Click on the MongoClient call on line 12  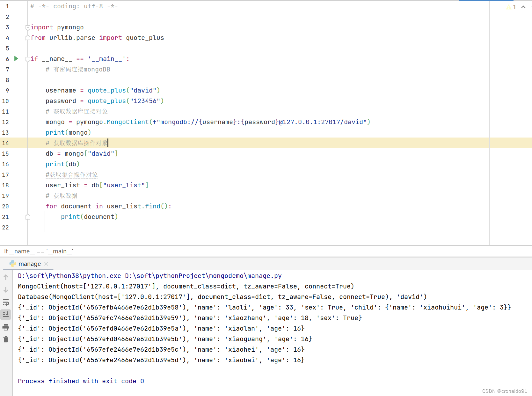tap(128, 122)
